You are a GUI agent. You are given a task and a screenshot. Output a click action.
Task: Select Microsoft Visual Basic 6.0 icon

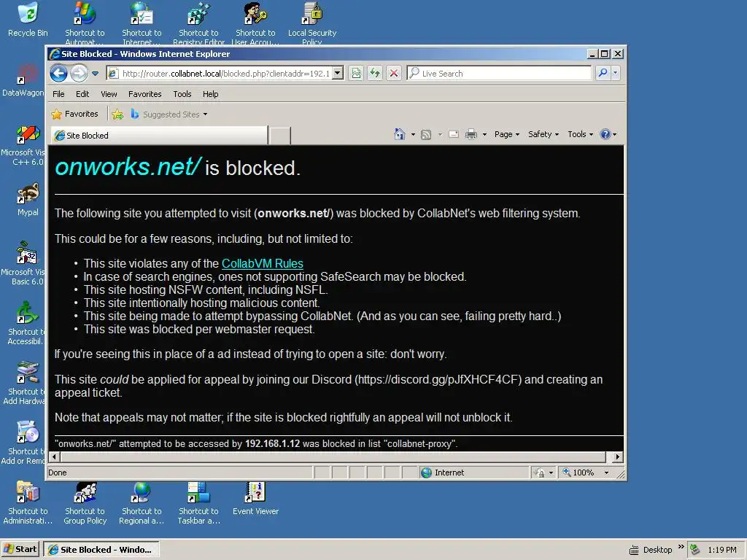coord(24,263)
